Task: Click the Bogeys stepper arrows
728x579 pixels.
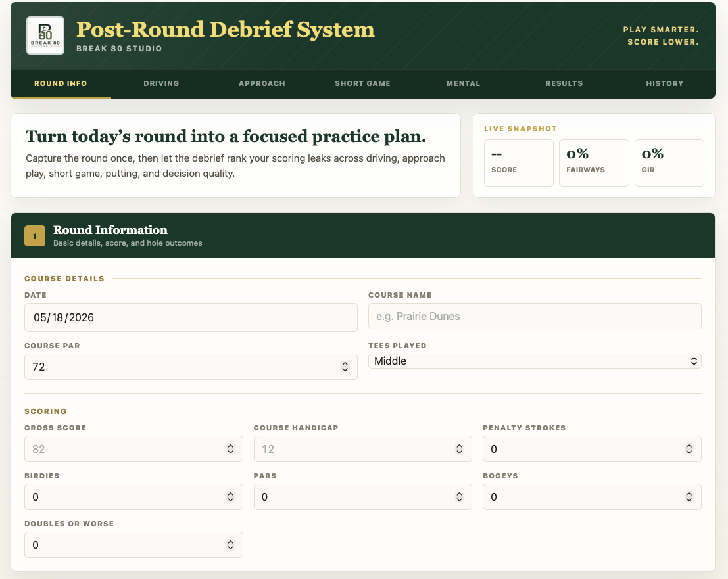Action: pyautogui.click(x=689, y=497)
